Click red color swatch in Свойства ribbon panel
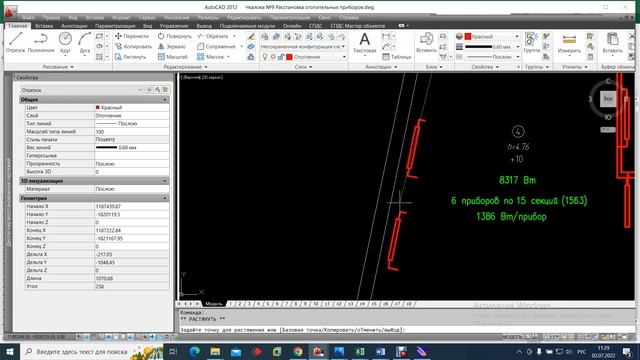 (468, 36)
